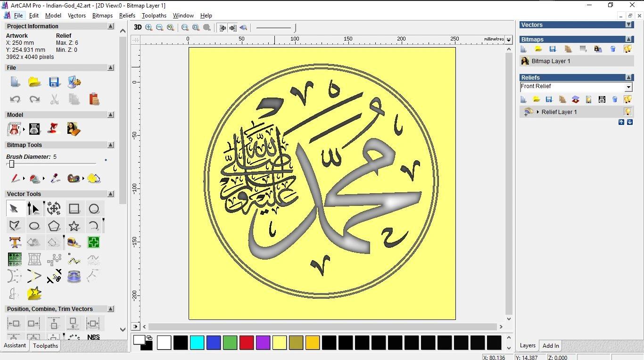
Task: Choose the Create Polygon tool
Action: pyautogui.click(x=54, y=226)
